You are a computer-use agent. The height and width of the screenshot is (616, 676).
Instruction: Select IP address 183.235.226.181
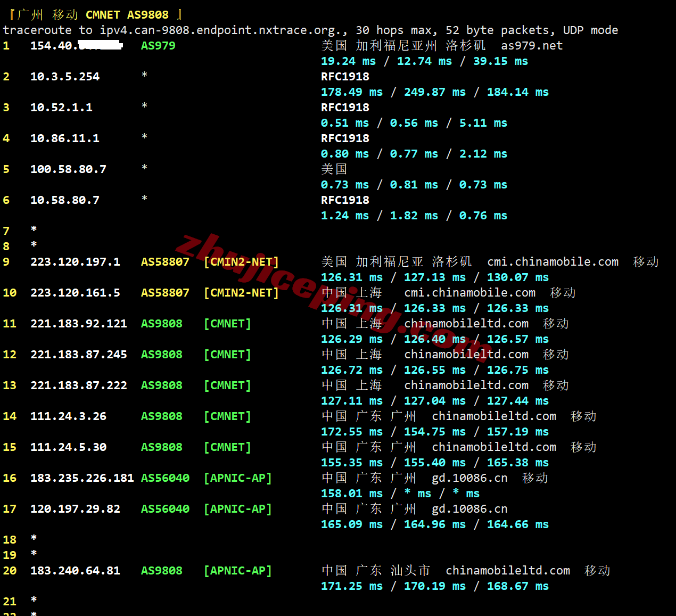point(82,478)
